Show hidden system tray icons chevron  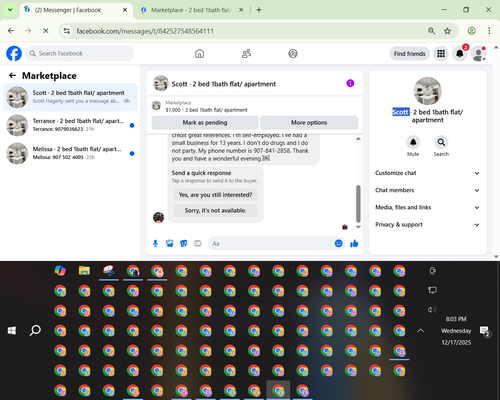click(421, 331)
